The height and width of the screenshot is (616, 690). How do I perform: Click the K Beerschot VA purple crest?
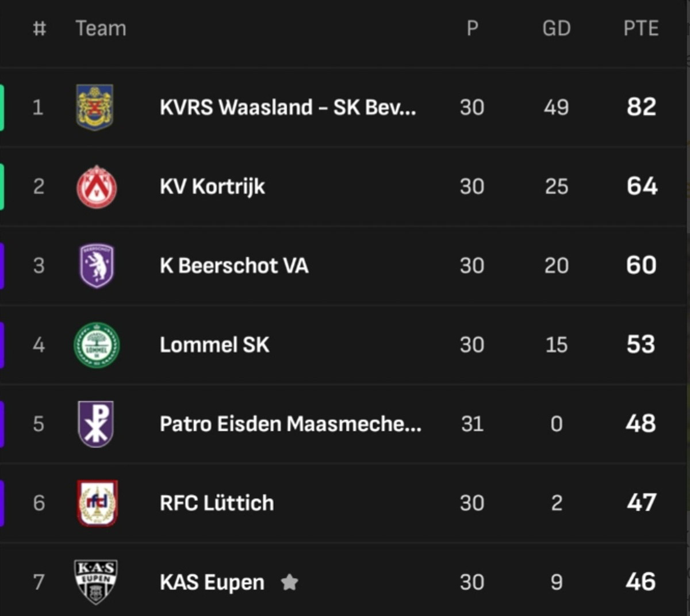coord(96,265)
